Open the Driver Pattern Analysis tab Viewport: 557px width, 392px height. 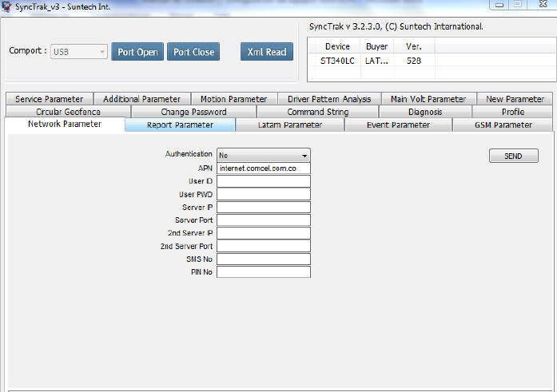tap(329, 100)
